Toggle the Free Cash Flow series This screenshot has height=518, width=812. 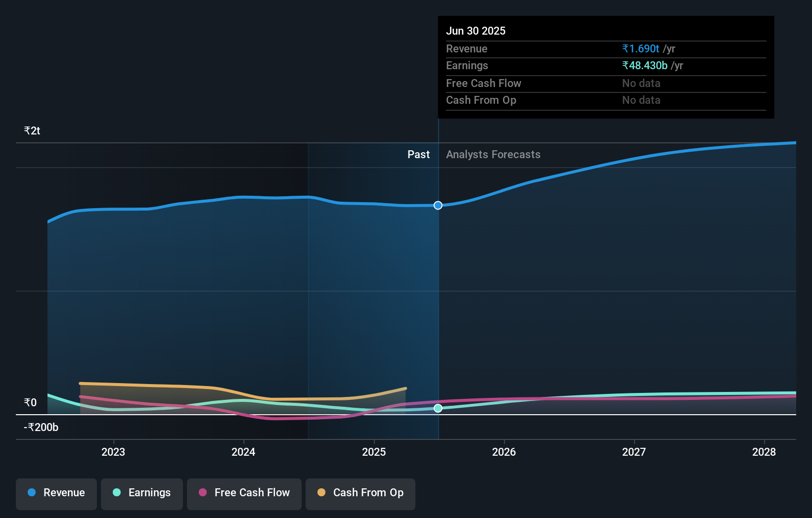(x=244, y=494)
